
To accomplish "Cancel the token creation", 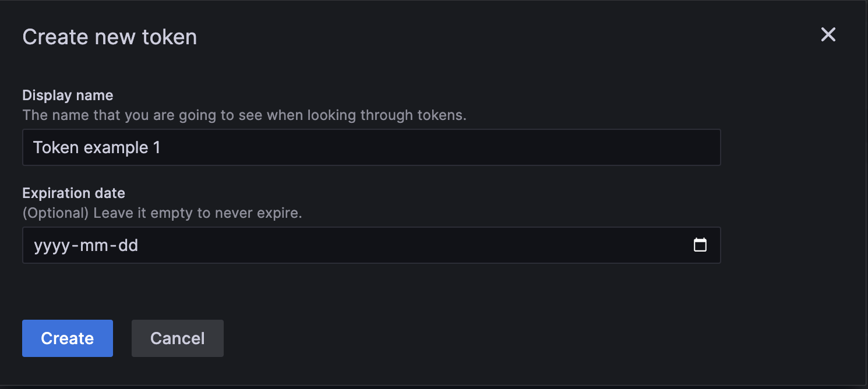I will (177, 338).
